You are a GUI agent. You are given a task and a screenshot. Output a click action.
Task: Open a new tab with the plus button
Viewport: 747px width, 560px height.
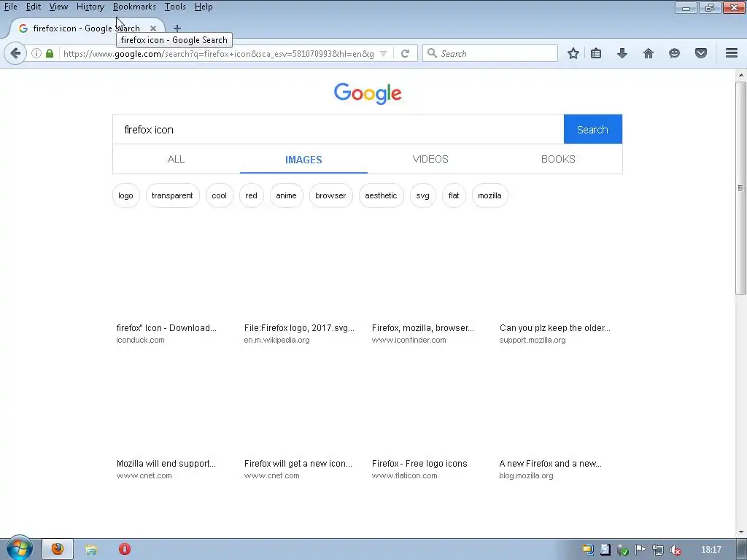(177, 28)
